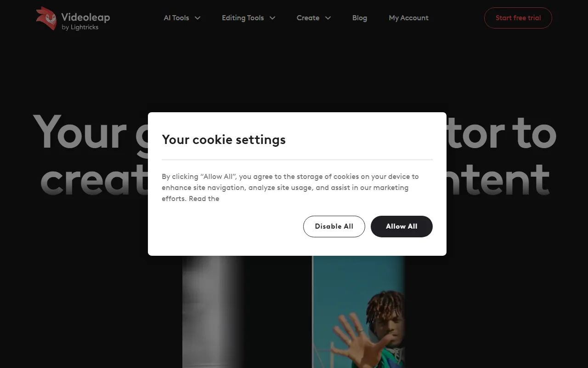Click the Start free trial button

tap(518, 18)
